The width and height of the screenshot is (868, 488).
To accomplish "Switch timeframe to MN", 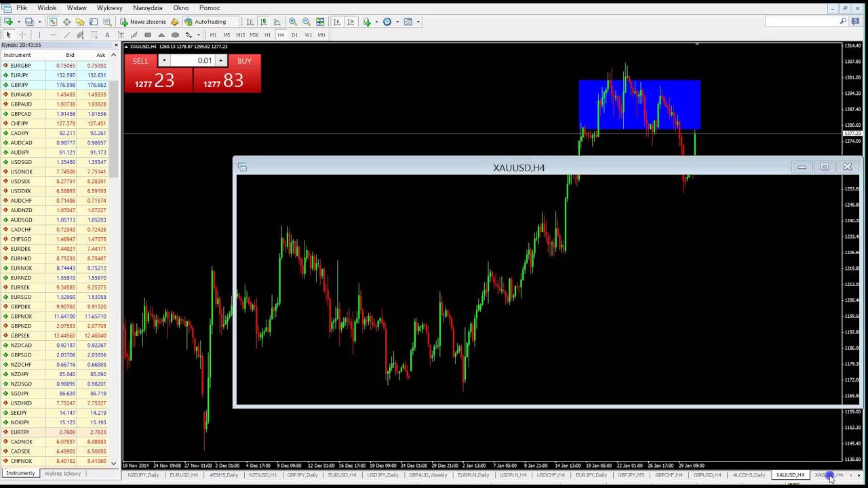I will pos(321,35).
